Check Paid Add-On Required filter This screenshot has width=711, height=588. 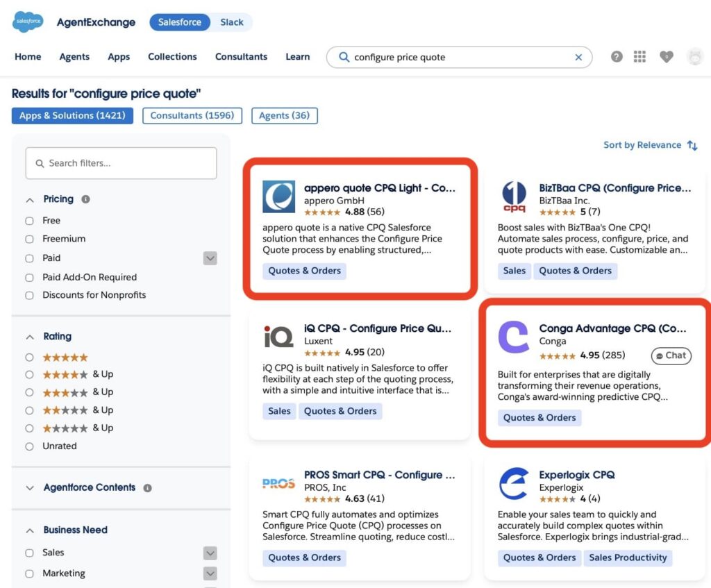29,278
